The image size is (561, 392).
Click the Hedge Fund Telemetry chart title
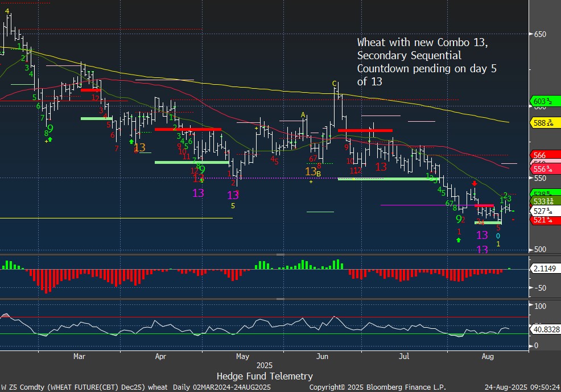[265, 376]
